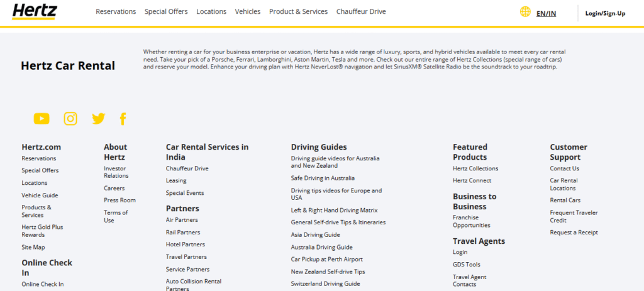Viewport: 644px width, 291px height.
Task: Open General Self-drive Tips & Itineraries
Action: 338,222
